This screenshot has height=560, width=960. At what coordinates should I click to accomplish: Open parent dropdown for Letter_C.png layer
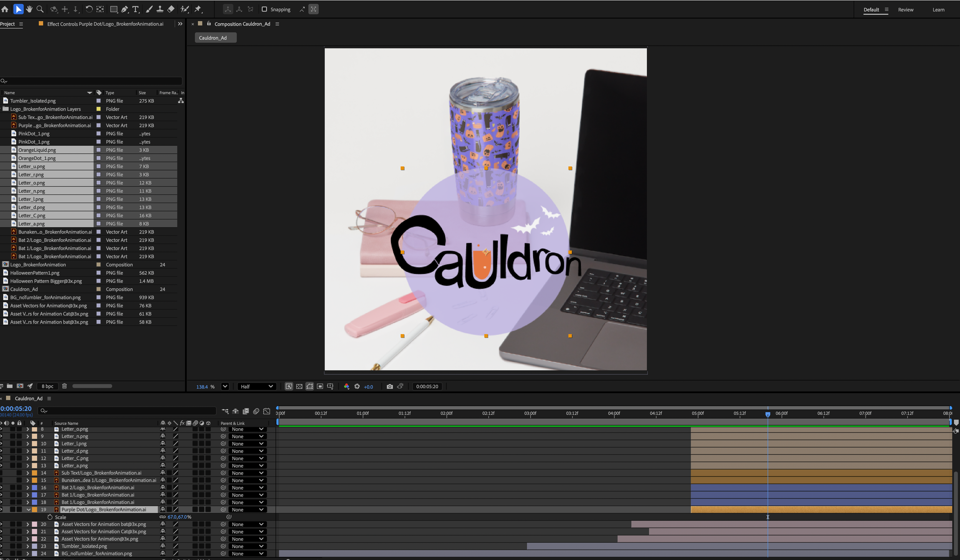click(x=247, y=458)
